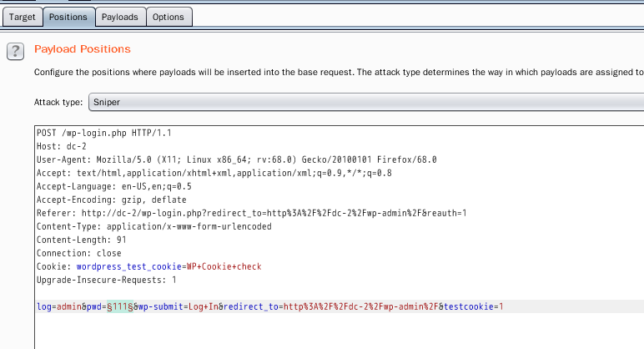Viewport: 644px width, 349px height.
Task: Click the Accept-Encoding: gzip, deflate line
Action: point(111,200)
